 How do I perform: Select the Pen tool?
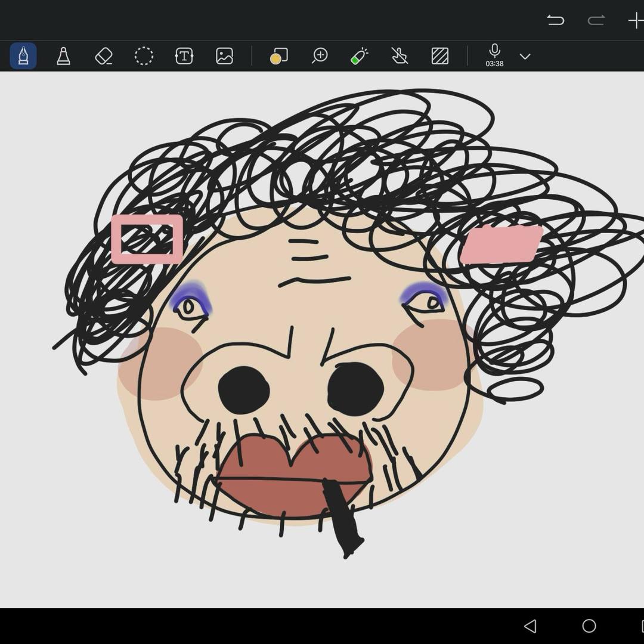click(23, 56)
